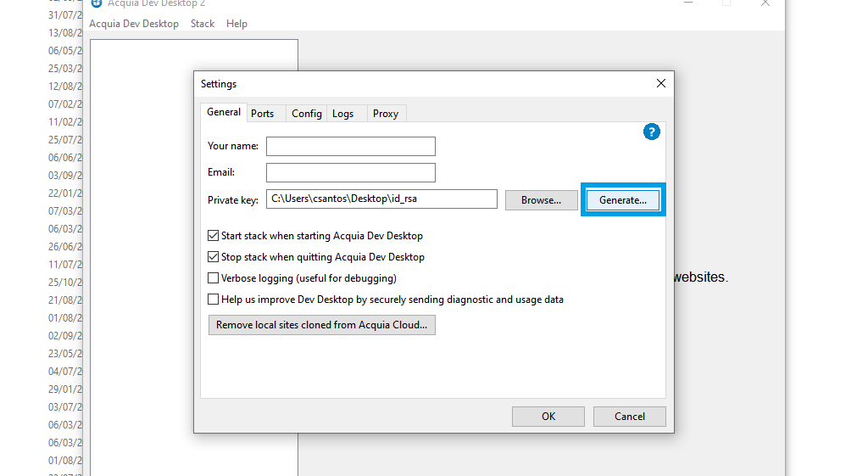868x476 pixels.
Task: Go to the Proxy tab
Action: [386, 113]
